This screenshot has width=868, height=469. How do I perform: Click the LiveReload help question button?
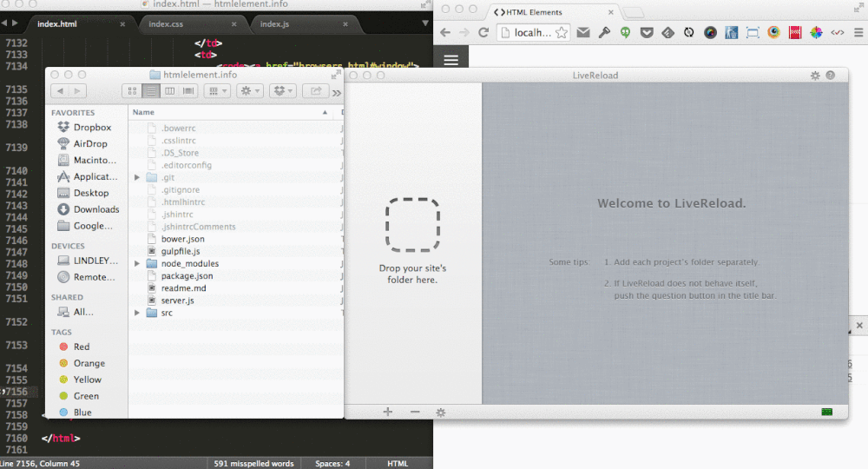[x=831, y=76]
